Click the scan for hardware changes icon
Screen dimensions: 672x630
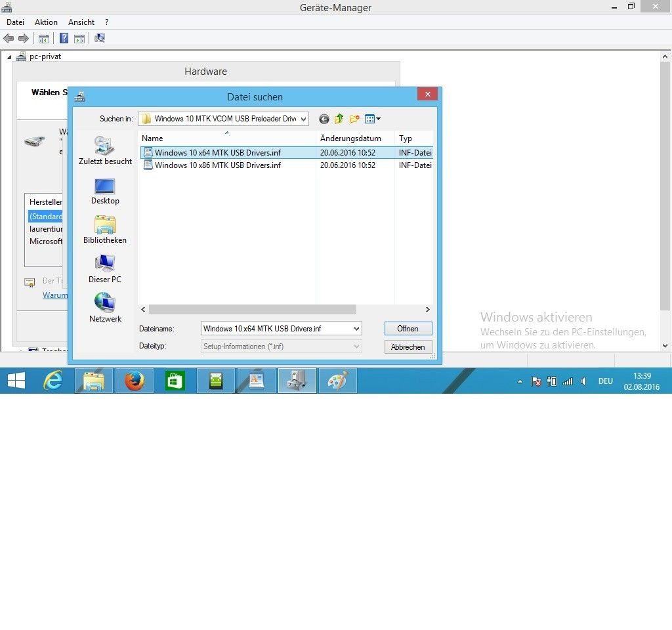click(x=100, y=39)
